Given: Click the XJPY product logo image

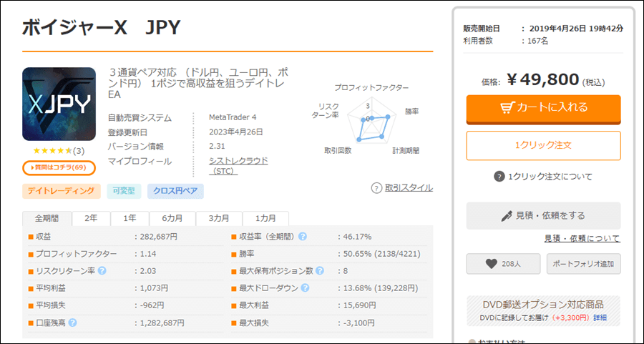Looking at the screenshot, I should [59, 104].
